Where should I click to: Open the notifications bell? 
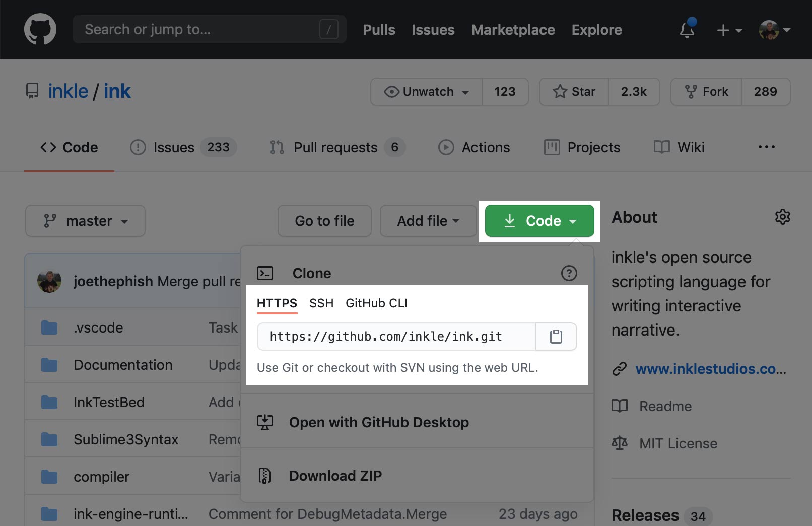687,29
